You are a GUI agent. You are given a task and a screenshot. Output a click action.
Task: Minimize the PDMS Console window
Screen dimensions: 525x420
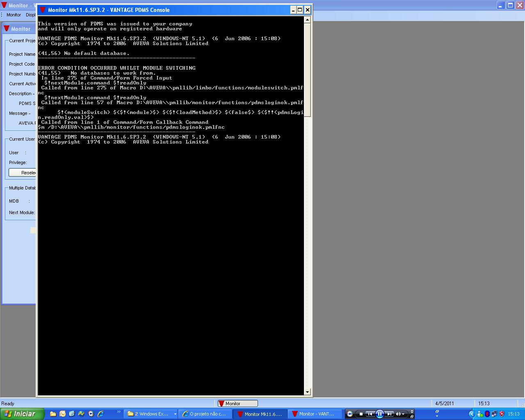coord(293,10)
